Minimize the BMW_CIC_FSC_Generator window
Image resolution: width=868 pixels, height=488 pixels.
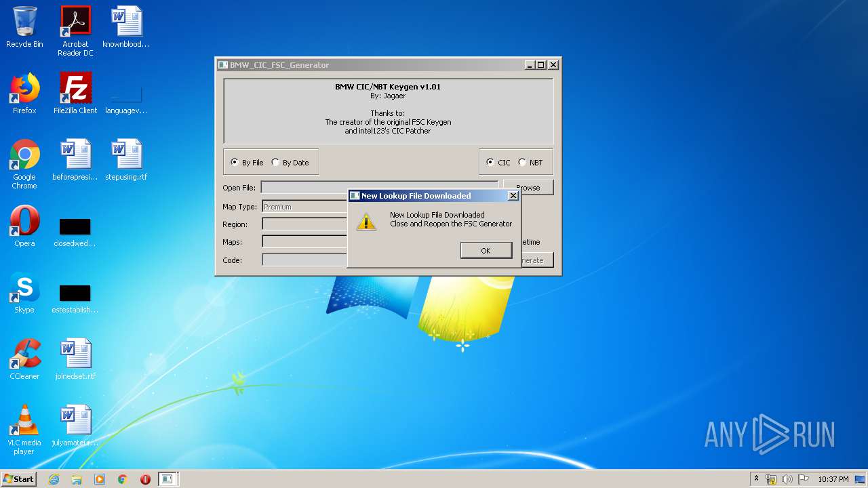[529, 65]
